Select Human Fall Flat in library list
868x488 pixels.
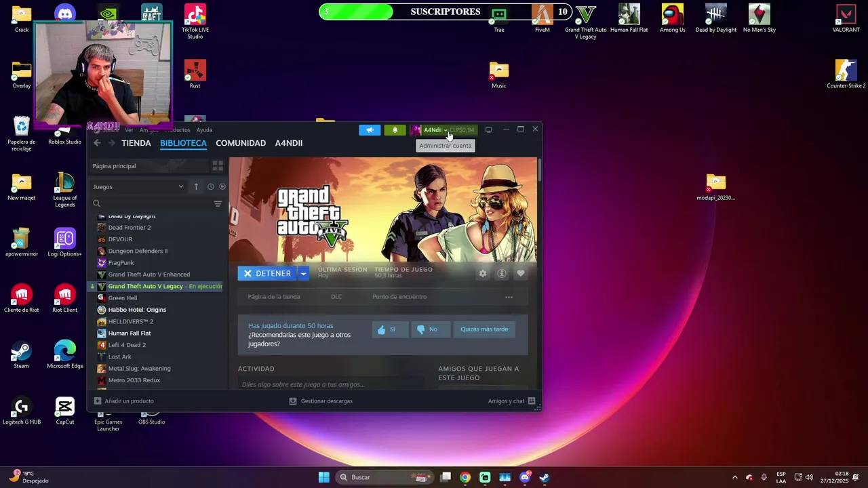tap(130, 333)
